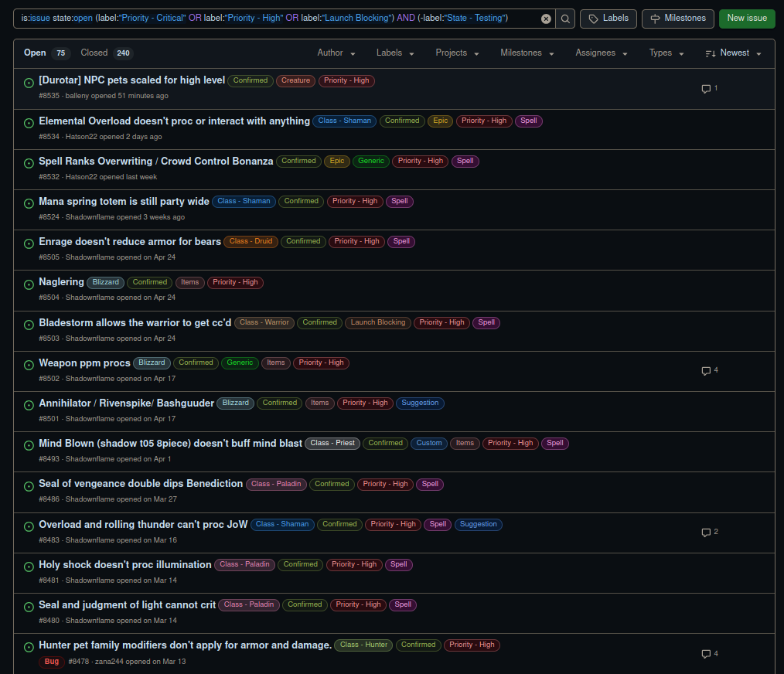
Task: Open issue Holy shock doesn't proc illumination
Action: point(125,564)
